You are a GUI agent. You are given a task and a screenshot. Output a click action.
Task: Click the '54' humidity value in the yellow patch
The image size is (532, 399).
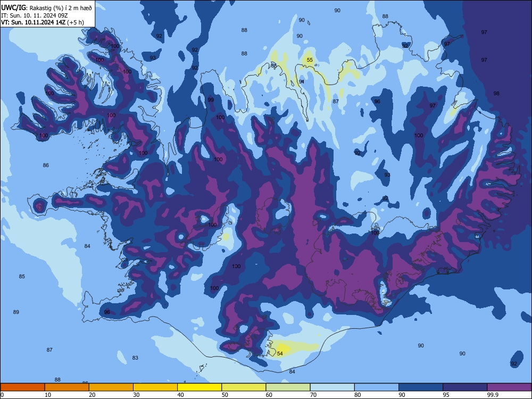tap(280, 354)
